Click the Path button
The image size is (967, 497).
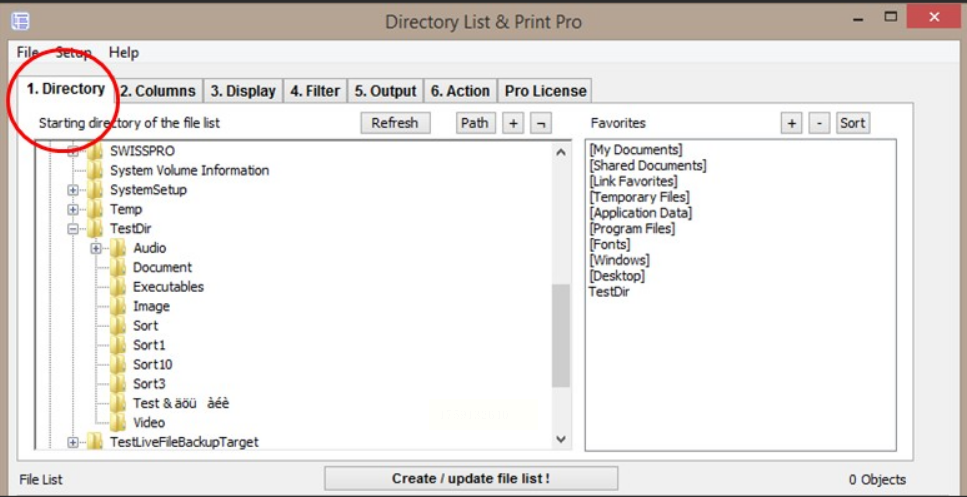[x=475, y=123]
